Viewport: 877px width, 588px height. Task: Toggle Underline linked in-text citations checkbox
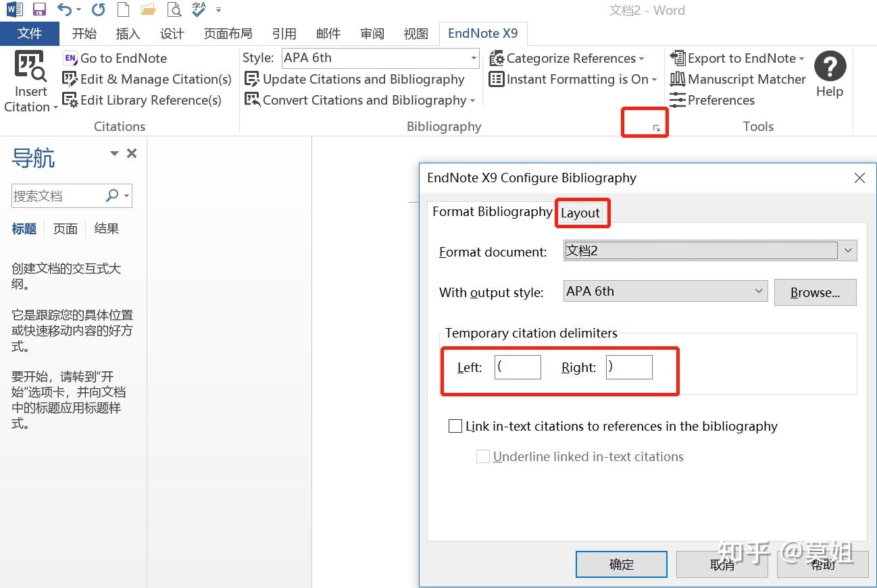pos(483,457)
